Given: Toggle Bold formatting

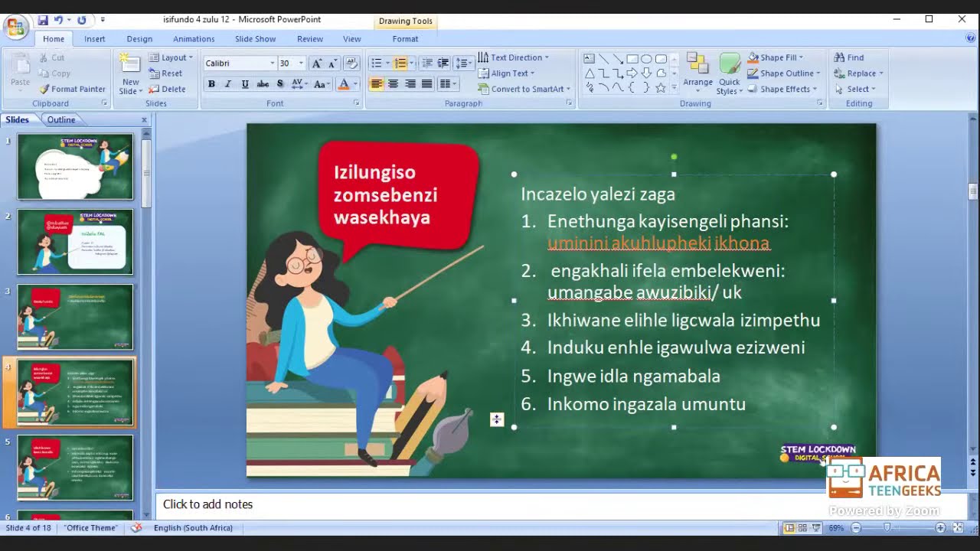Looking at the screenshot, I should 211,84.
